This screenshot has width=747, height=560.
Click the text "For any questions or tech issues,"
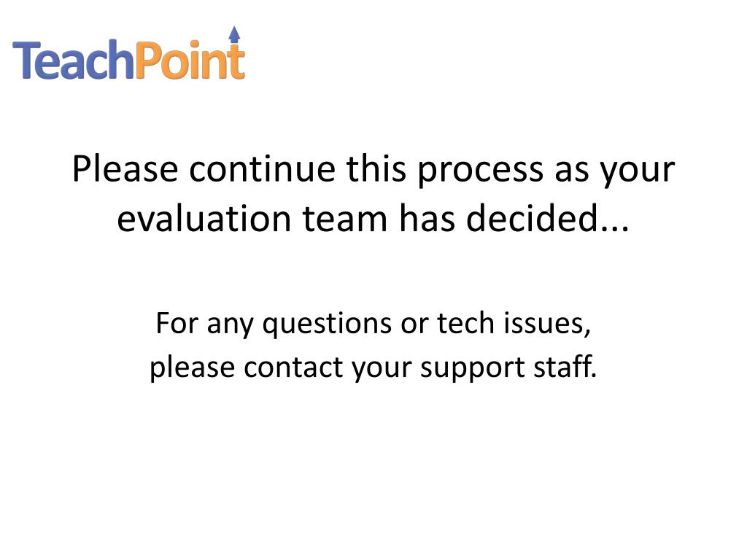(373, 324)
